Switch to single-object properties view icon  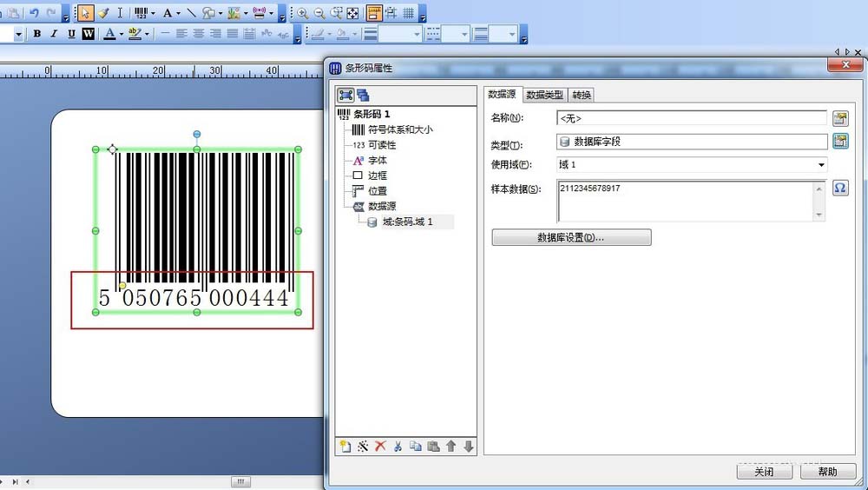tap(346, 95)
